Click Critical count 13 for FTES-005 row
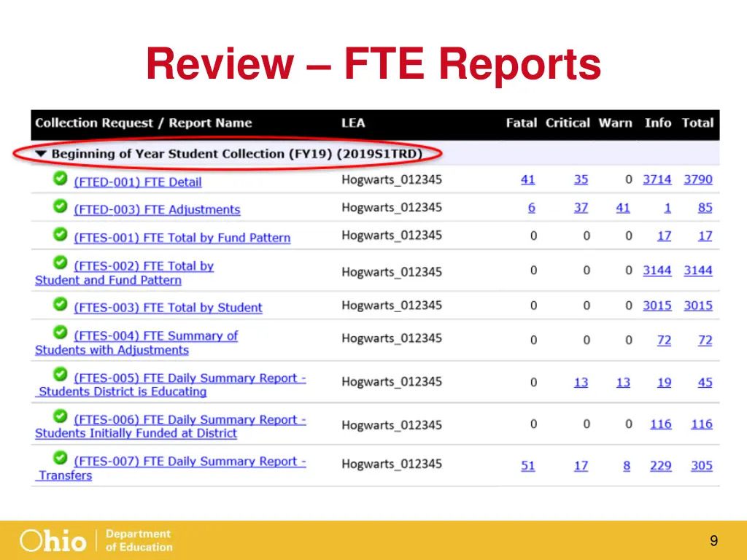747x560 pixels. click(x=581, y=382)
